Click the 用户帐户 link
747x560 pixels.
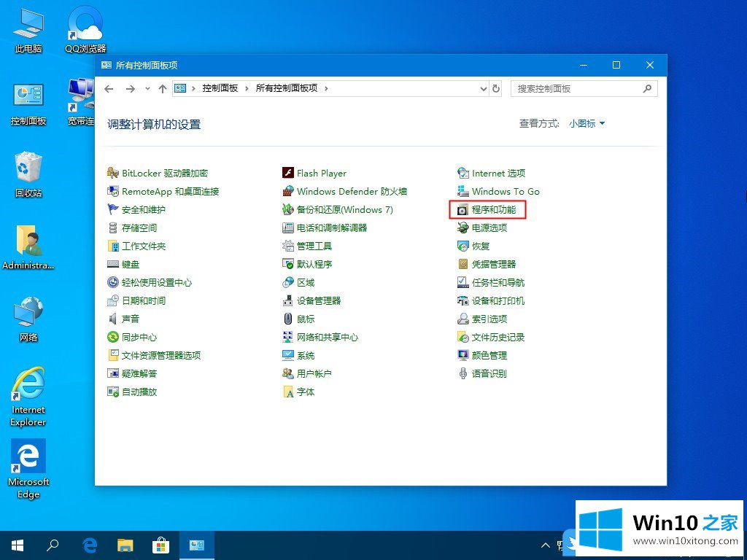click(314, 373)
